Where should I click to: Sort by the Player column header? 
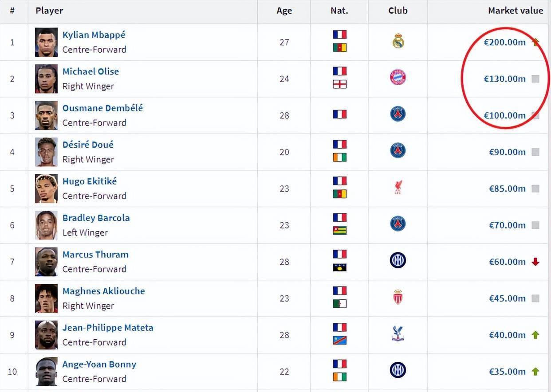[x=49, y=11]
